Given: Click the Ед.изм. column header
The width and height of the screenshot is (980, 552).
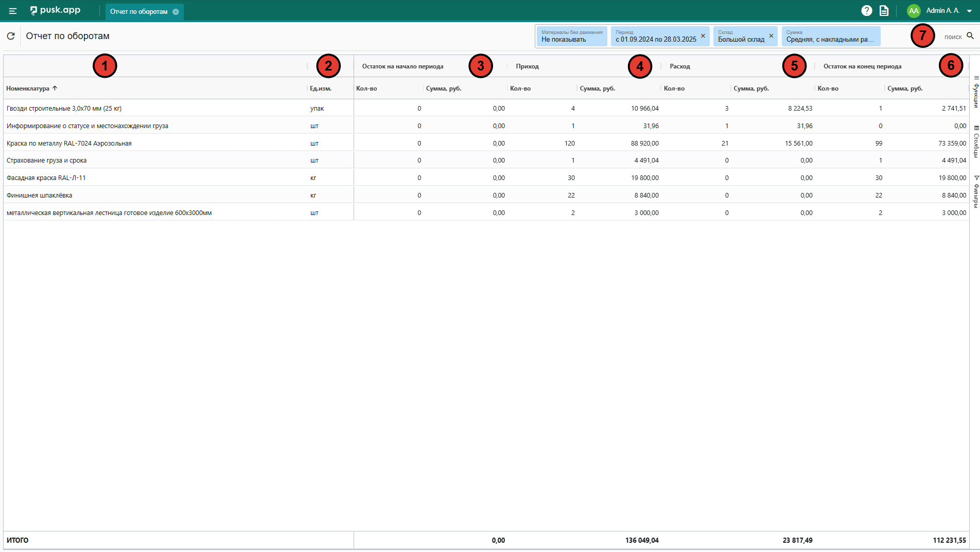Looking at the screenshot, I should [321, 88].
